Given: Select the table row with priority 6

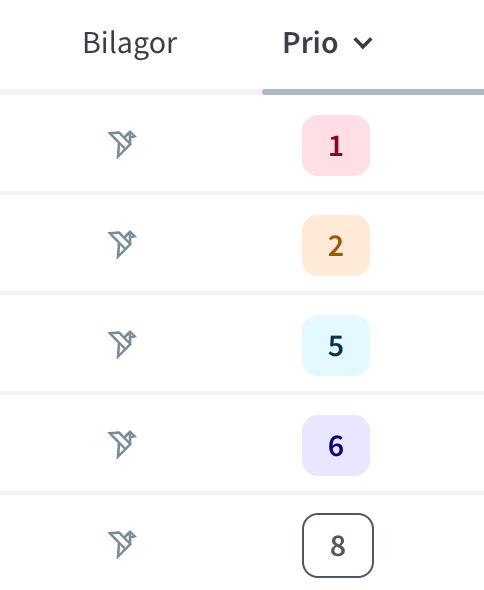Looking at the screenshot, I should coord(242,444).
